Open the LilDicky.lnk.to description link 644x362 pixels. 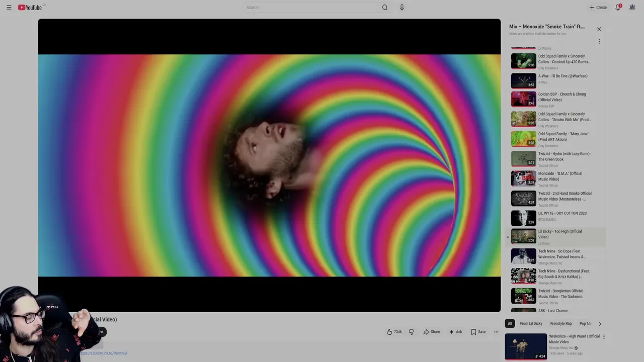pos(104,353)
